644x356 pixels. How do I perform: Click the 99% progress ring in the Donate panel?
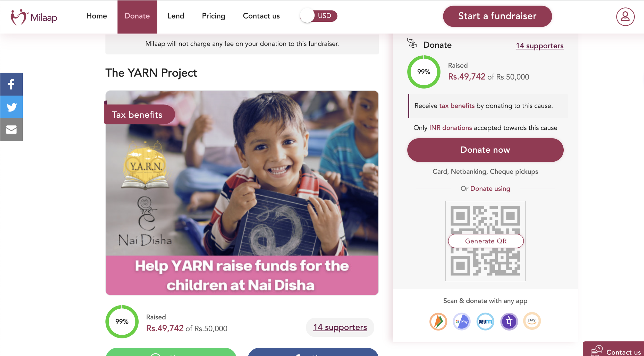pyautogui.click(x=423, y=72)
